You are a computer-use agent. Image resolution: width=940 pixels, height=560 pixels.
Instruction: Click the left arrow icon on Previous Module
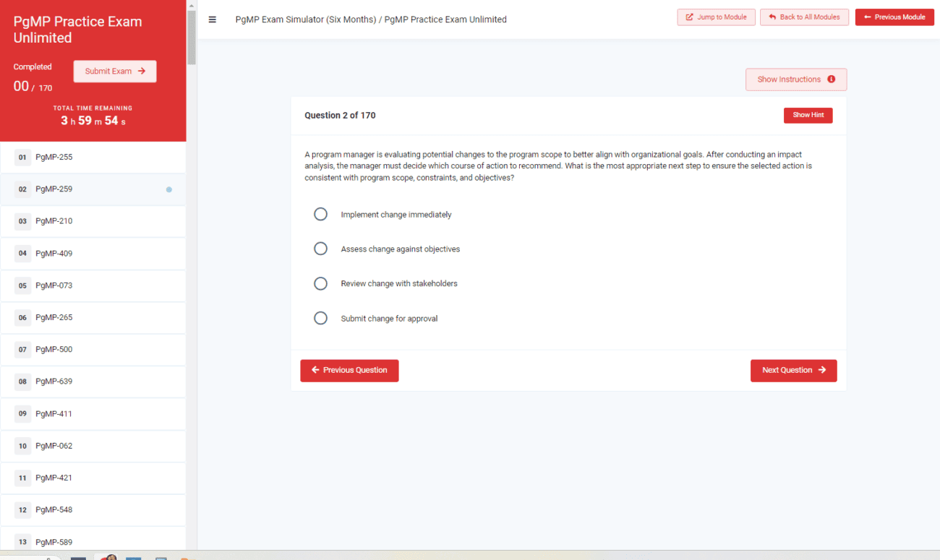(868, 17)
